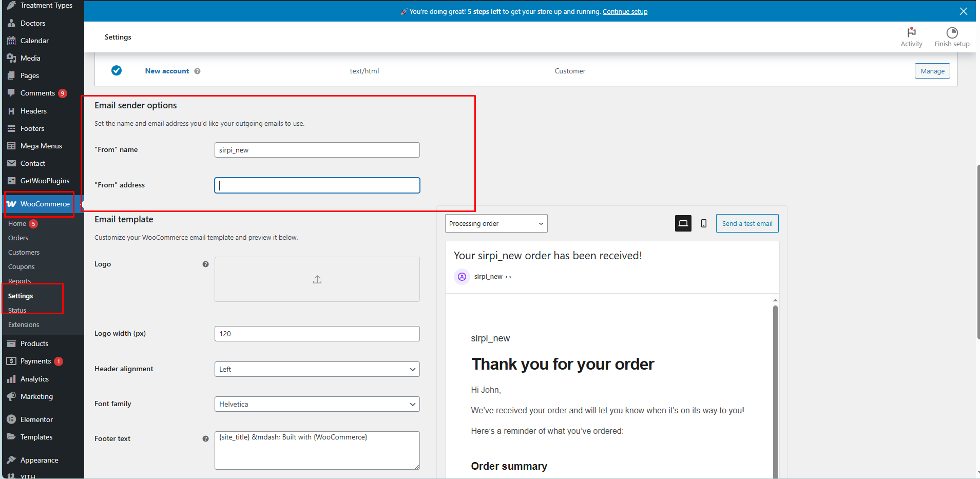Open the Processing order email type dropdown
Image resolution: width=980 pixels, height=479 pixels.
coord(496,223)
